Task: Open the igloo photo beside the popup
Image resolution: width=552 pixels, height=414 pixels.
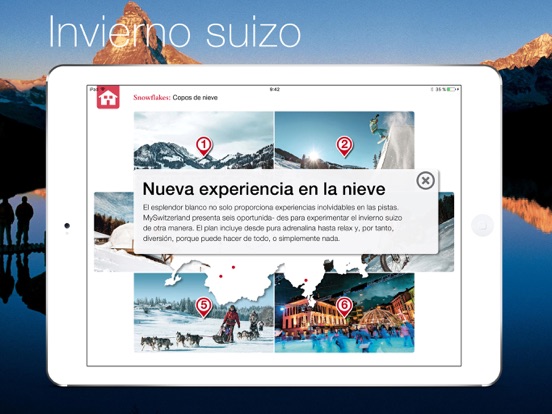Action: (114, 232)
